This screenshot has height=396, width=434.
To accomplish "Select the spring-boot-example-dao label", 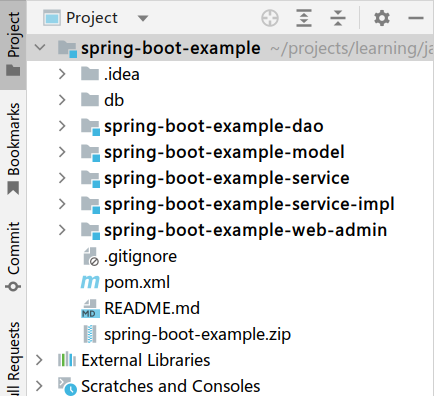I will (214, 126).
